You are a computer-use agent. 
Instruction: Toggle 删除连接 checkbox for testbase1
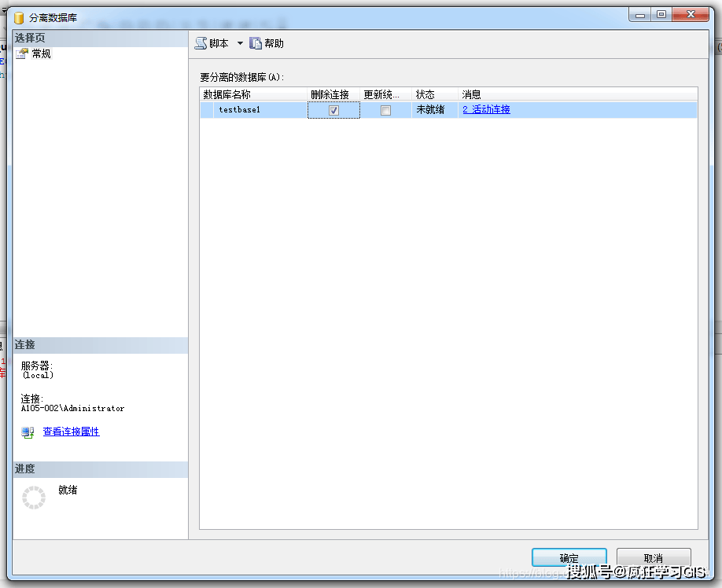click(333, 110)
